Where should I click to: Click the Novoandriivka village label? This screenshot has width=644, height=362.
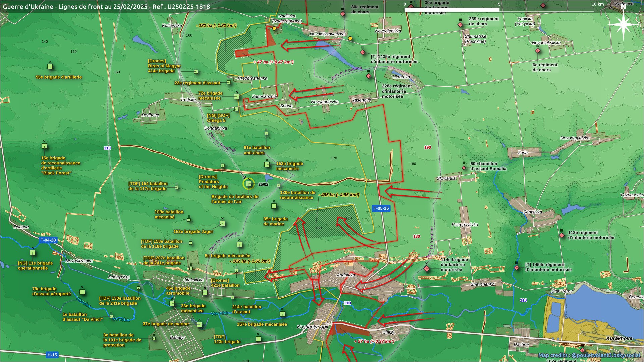pyautogui.click(x=325, y=102)
